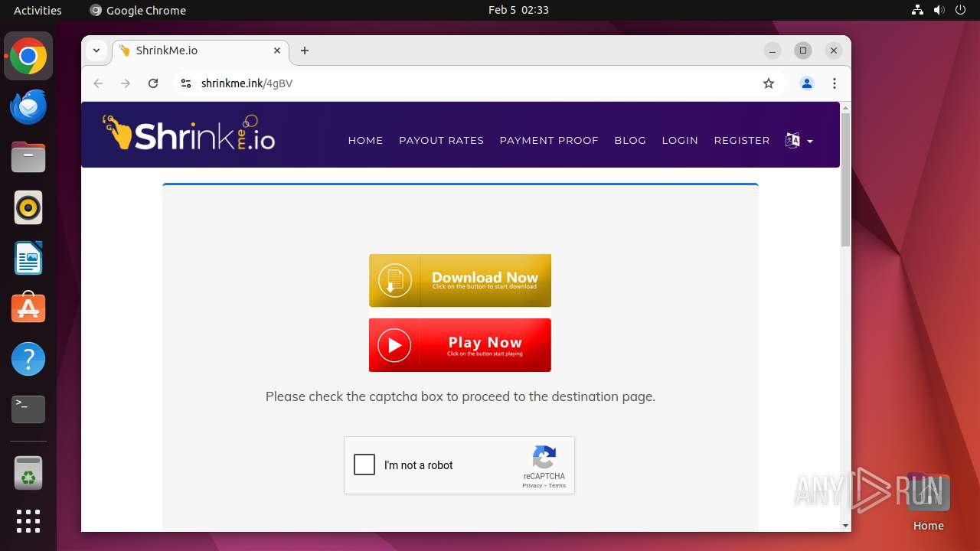980x551 pixels.
Task: Open the language selector dropdown
Action: click(799, 141)
